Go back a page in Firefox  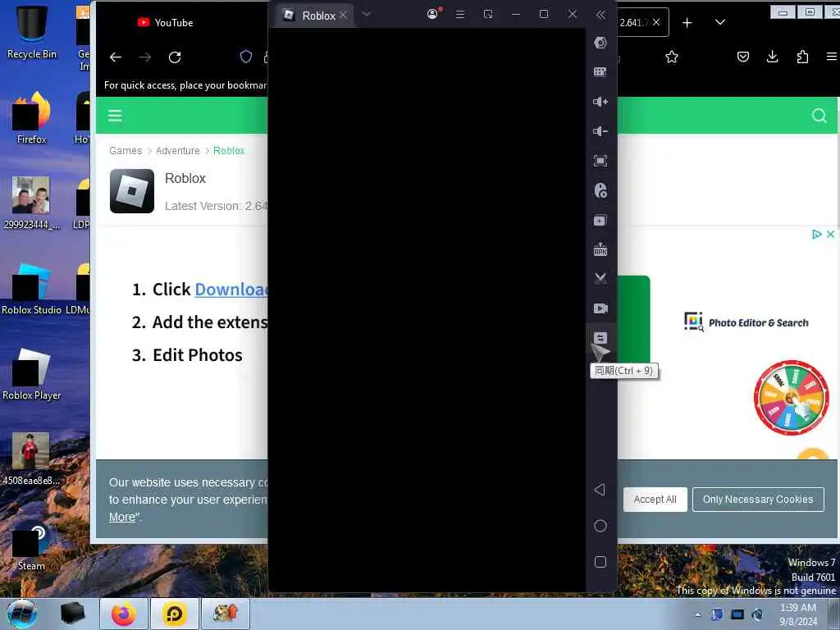(116, 57)
